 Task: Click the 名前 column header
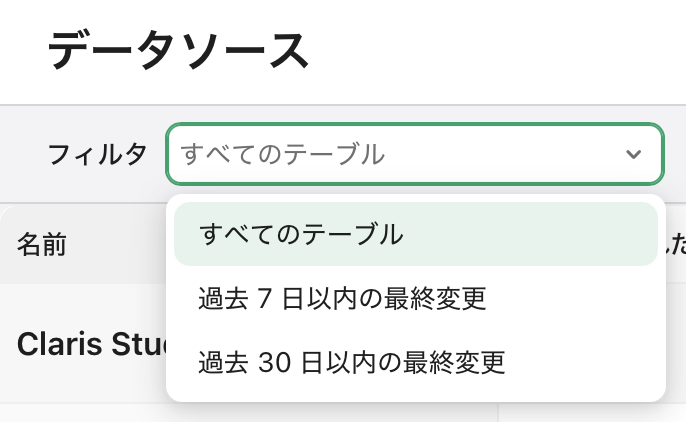(42, 244)
